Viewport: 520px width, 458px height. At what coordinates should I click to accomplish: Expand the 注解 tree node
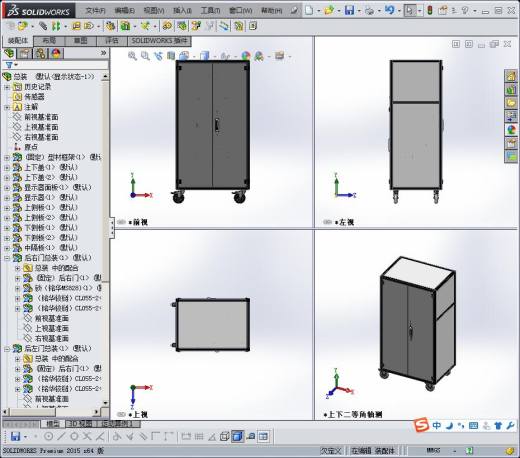(7, 107)
